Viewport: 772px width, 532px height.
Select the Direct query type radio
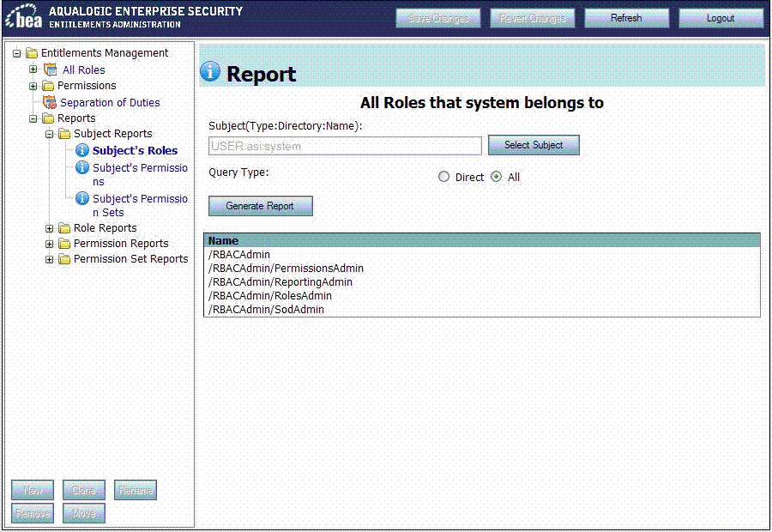click(x=443, y=177)
